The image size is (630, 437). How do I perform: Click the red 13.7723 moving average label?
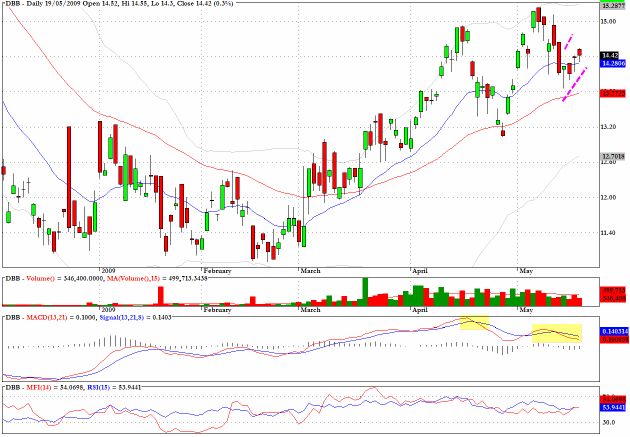613,93
